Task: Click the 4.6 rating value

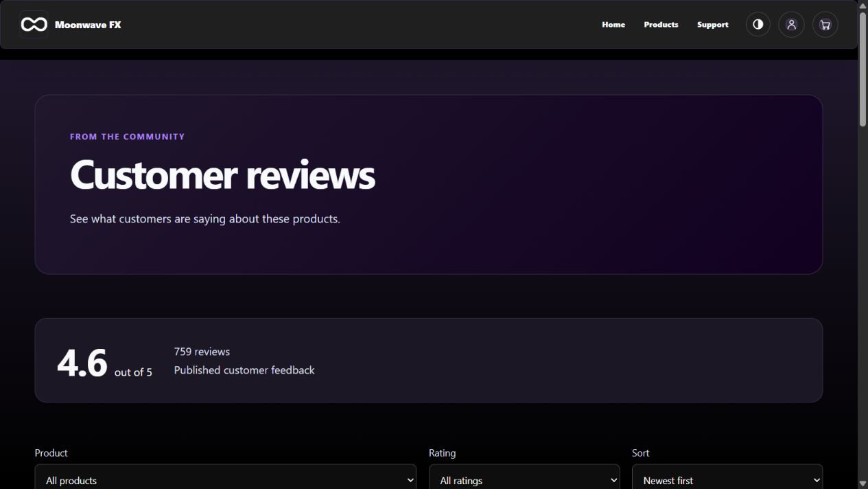Action: point(82,363)
